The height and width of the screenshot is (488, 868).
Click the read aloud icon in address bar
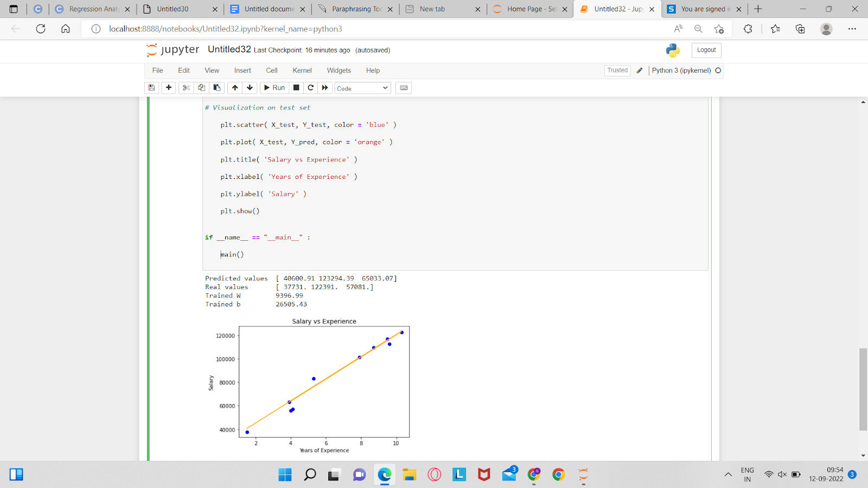[678, 29]
